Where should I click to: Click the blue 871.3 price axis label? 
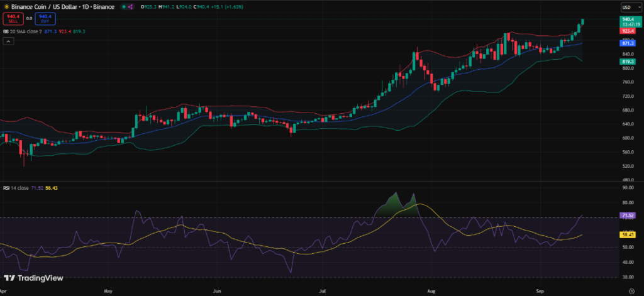tap(628, 43)
